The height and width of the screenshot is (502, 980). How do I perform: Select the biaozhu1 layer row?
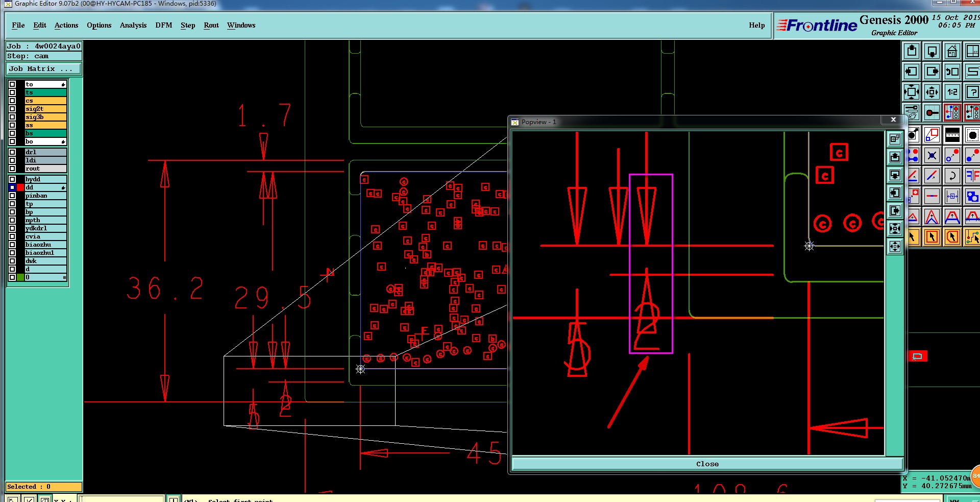(x=45, y=253)
